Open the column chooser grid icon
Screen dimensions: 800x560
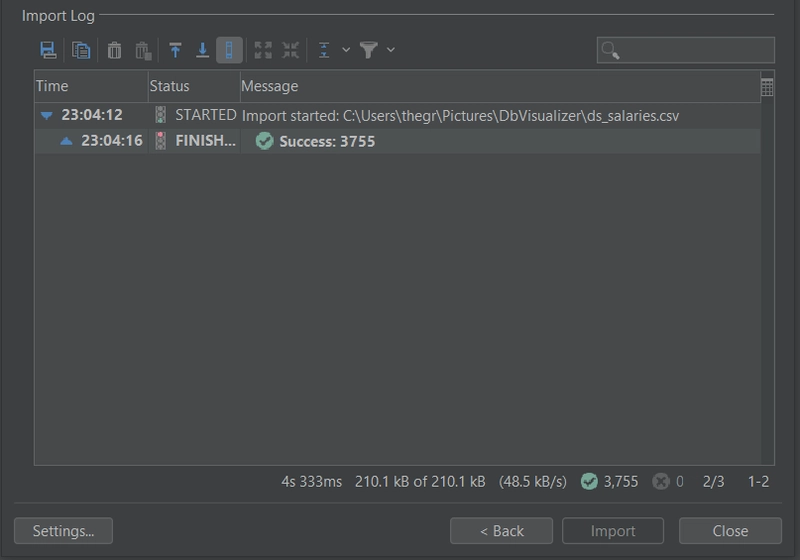click(767, 87)
